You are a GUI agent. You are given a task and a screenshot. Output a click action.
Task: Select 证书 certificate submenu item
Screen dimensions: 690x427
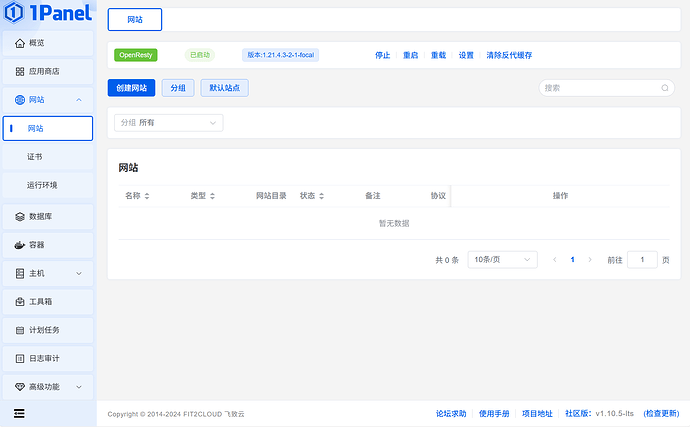[35, 157]
